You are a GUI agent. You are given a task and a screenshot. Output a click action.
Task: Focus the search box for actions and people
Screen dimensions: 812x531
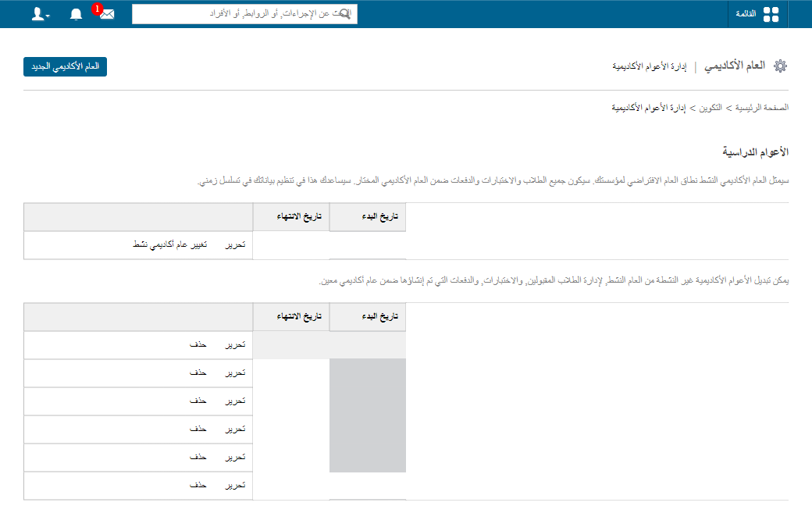click(x=244, y=14)
